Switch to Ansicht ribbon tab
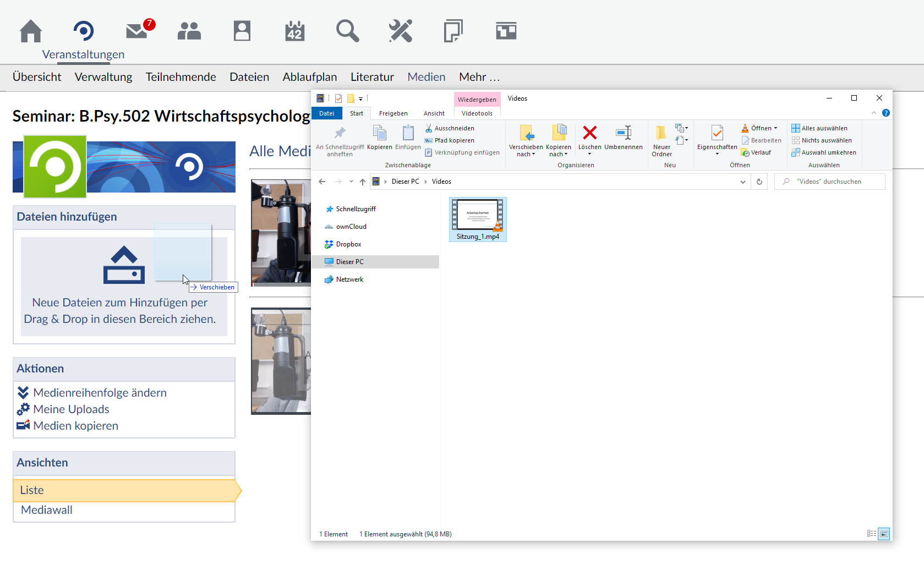The width and height of the screenshot is (924, 587). [434, 113]
